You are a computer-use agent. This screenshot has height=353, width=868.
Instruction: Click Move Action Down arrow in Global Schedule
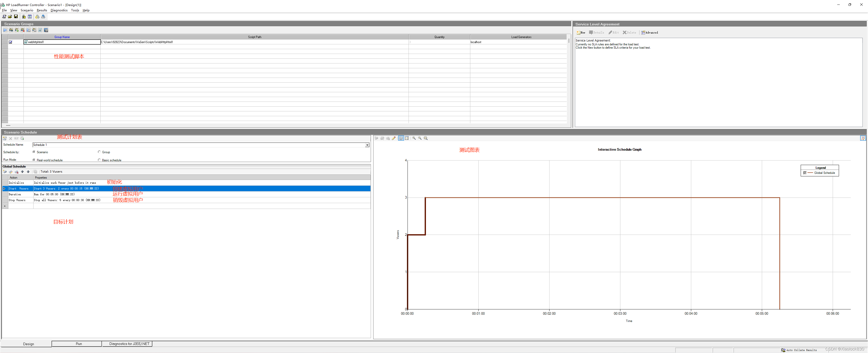point(28,172)
